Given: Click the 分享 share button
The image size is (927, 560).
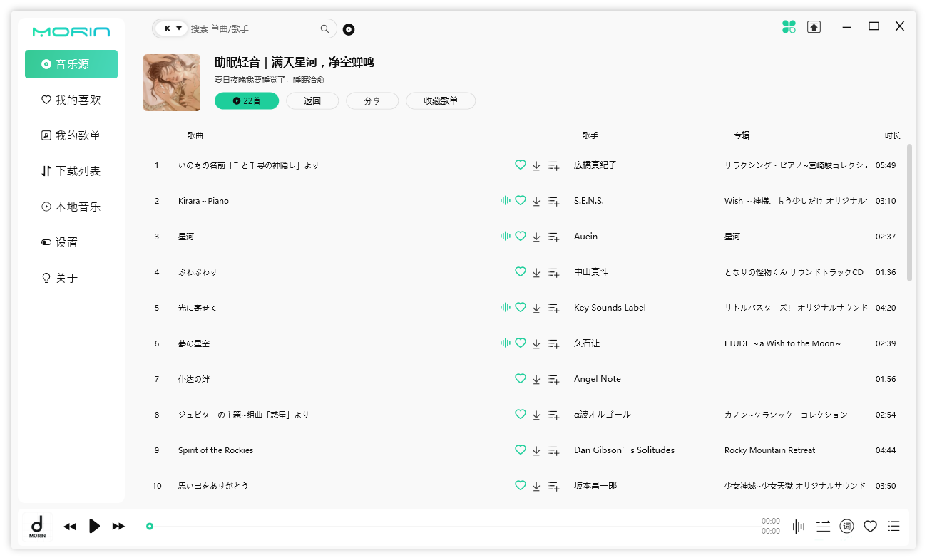Looking at the screenshot, I should click(x=372, y=100).
